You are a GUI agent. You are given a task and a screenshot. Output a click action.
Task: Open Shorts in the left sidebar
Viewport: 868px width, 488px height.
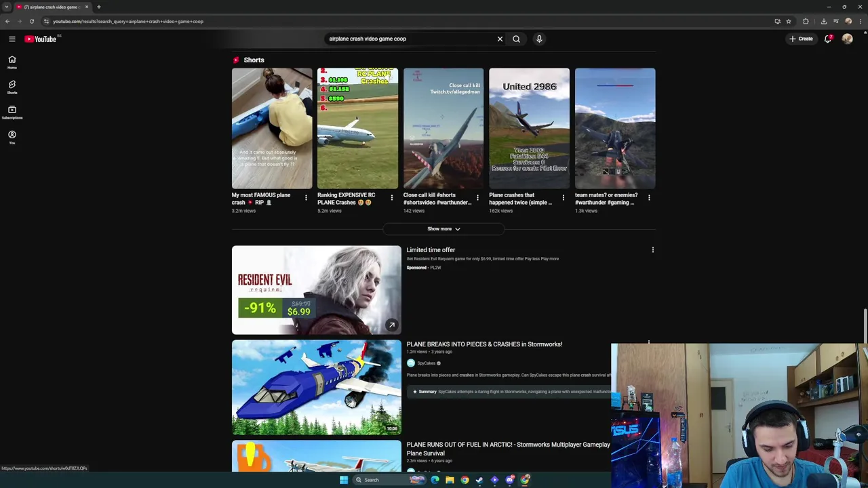point(12,87)
